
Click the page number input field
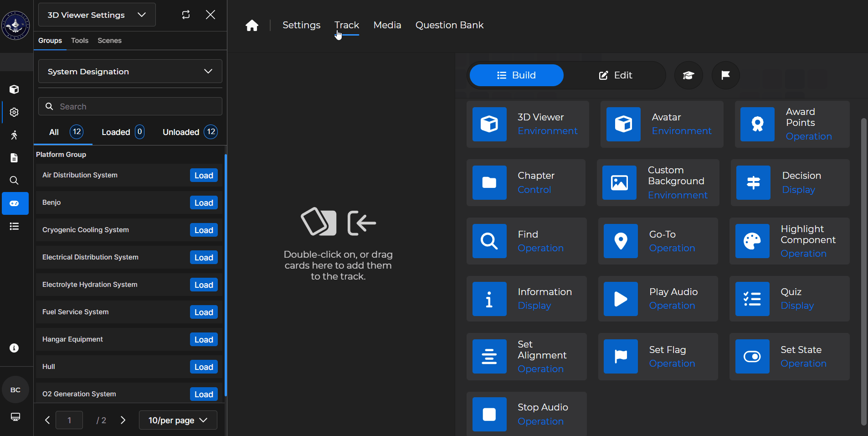pos(69,420)
